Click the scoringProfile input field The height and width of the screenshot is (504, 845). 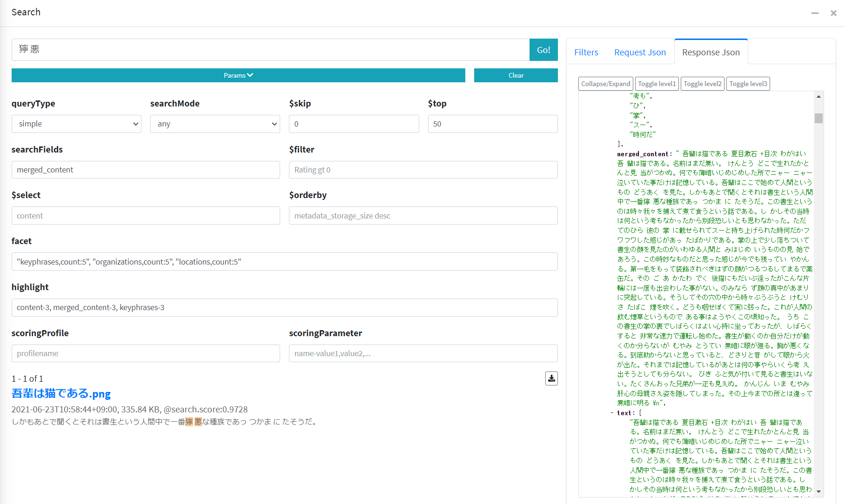[x=146, y=353]
